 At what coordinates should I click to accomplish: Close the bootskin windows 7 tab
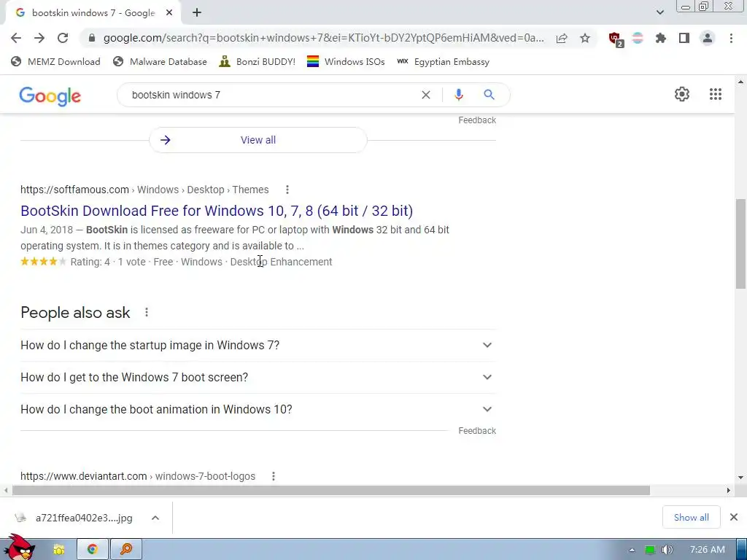point(169,13)
